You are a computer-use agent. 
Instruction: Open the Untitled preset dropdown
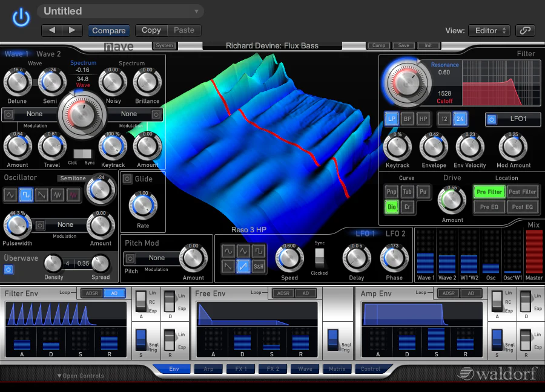121,11
